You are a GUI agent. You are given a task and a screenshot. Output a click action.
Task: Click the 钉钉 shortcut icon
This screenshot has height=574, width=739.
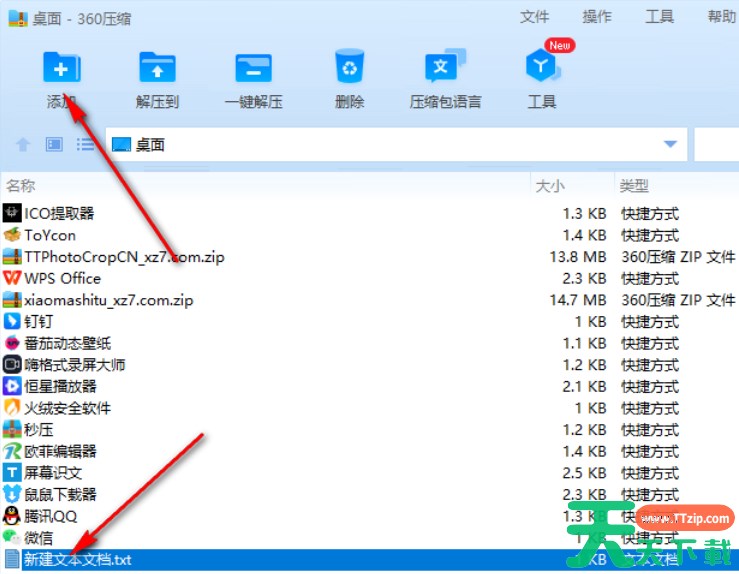click(12, 321)
